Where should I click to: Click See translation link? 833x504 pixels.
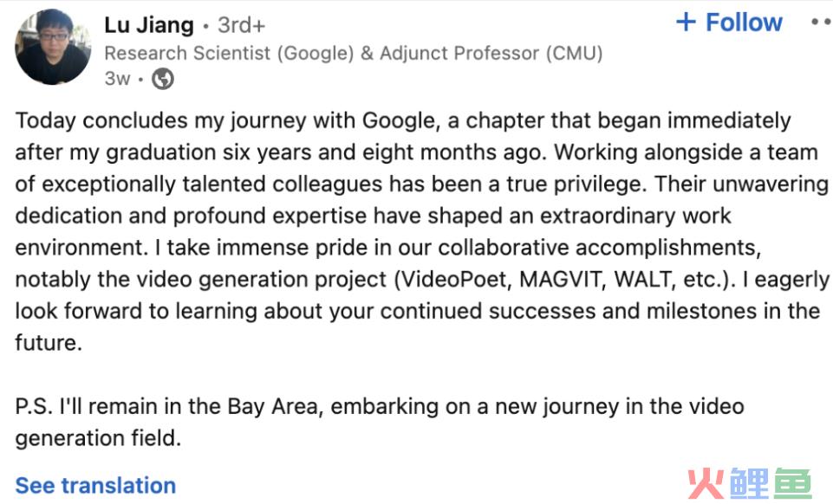pos(95,486)
